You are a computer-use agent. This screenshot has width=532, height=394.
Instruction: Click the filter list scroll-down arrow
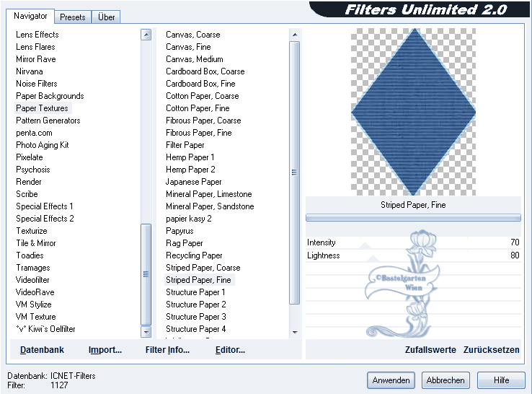tap(295, 332)
